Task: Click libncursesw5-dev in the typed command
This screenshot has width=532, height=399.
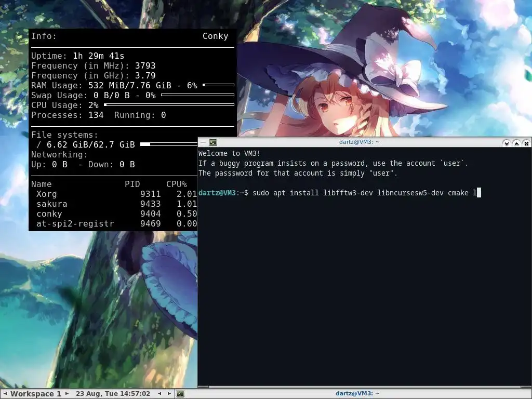Action: point(410,193)
